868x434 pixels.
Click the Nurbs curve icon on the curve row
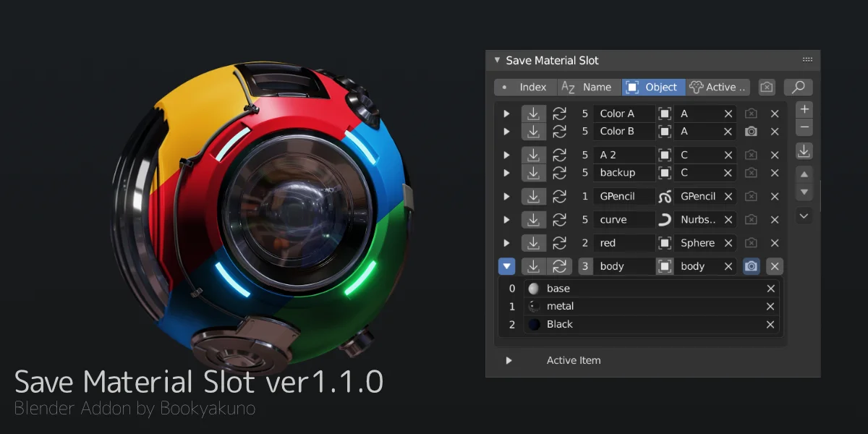[665, 219]
